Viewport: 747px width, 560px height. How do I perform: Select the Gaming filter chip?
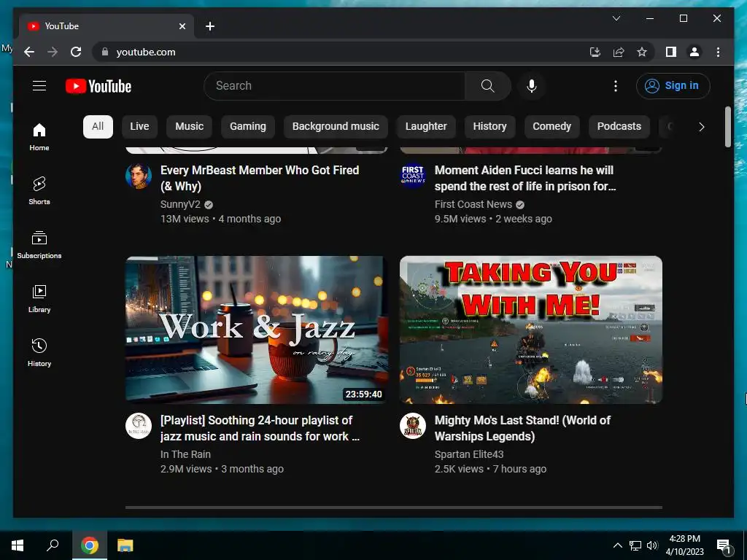[248, 126]
